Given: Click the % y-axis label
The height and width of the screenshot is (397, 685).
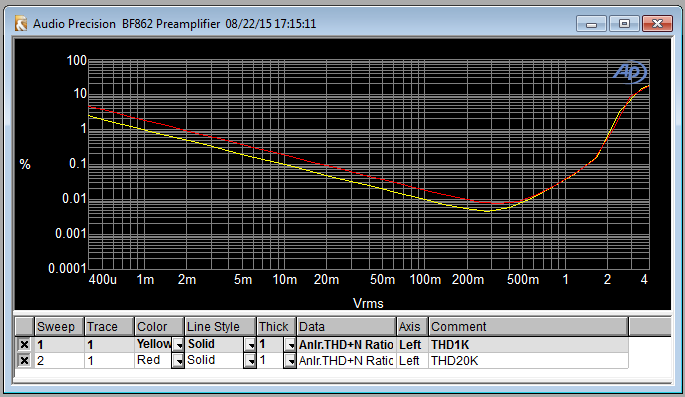Looking at the screenshot, I should 25,164.
